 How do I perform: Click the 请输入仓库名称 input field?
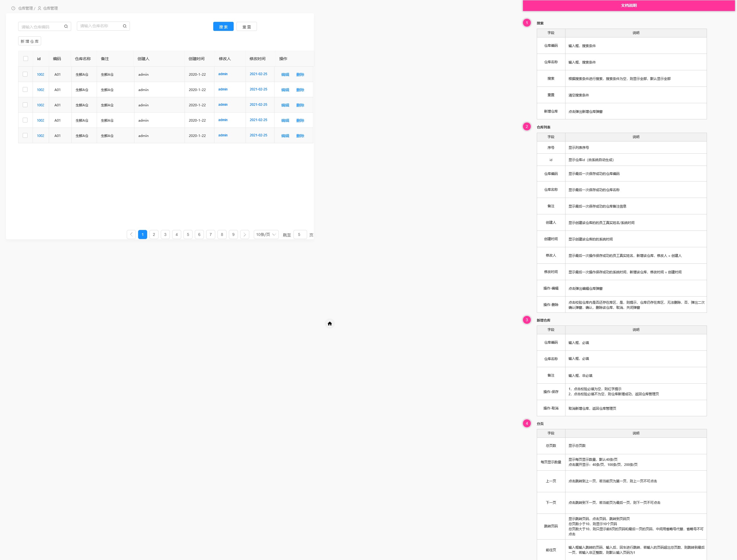coord(103,26)
